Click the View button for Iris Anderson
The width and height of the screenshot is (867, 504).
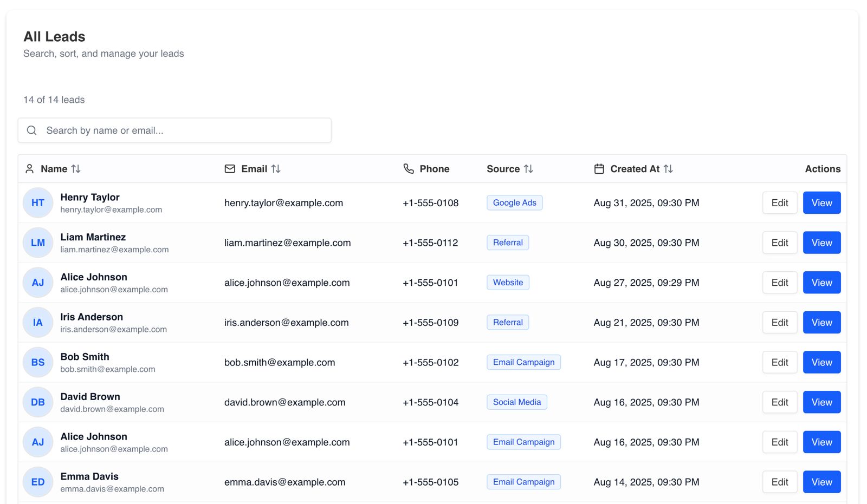point(821,322)
